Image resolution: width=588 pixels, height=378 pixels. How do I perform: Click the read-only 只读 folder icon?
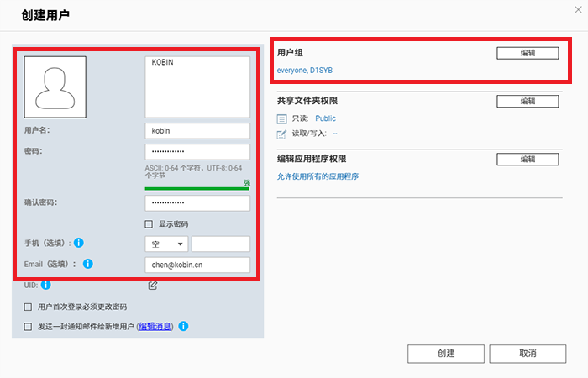tap(281, 119)
